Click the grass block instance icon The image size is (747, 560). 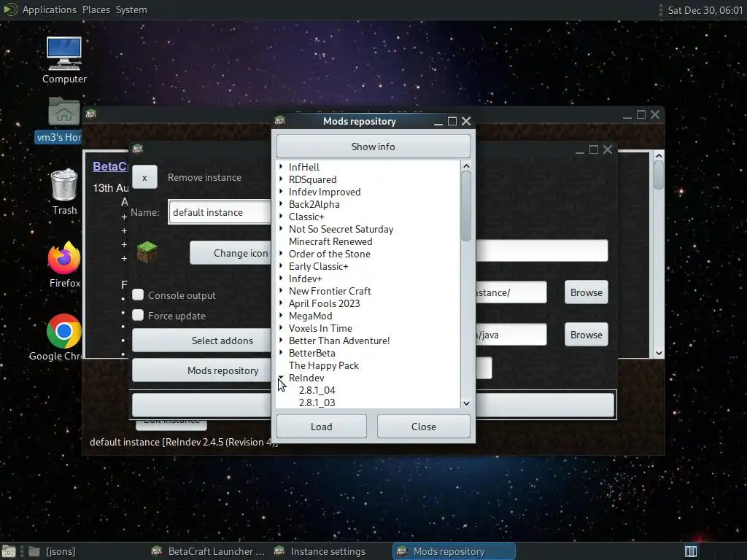pyautogui.click(x=147, y=252)
